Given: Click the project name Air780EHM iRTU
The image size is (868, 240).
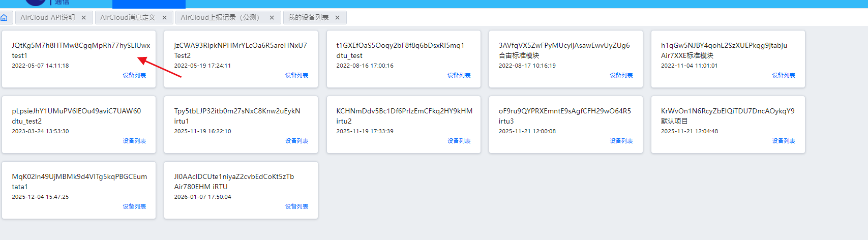Looking at the screenshot, I should point(201,187).
